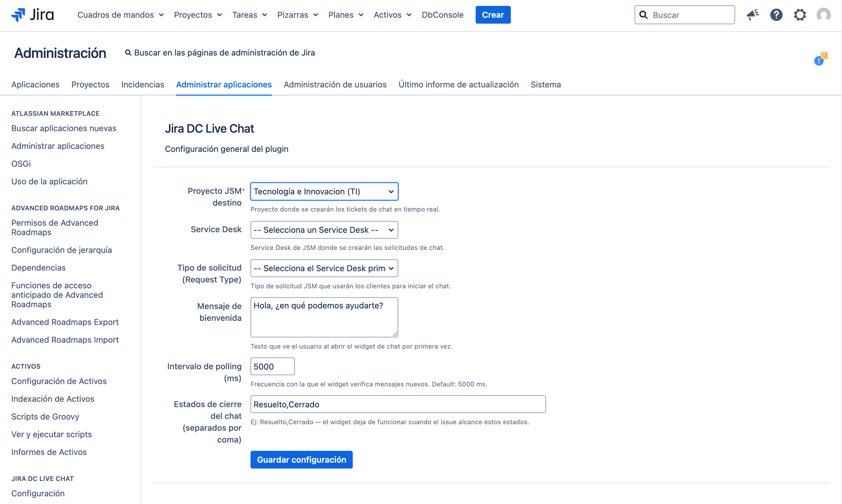Open Ver y ejecutar scripts link

(x=52, y=434)
